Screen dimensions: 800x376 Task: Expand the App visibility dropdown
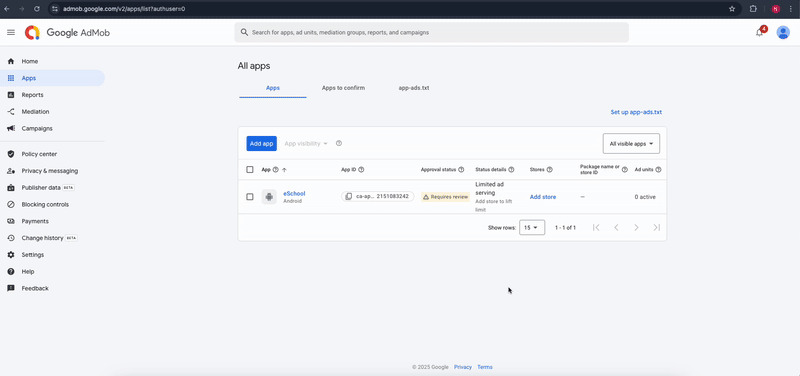tap(306, 144)
